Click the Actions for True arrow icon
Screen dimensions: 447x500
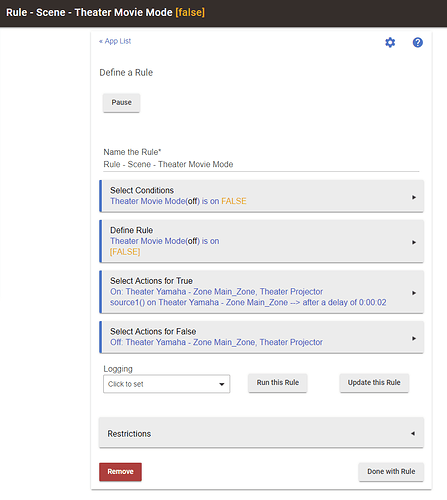click(x=414, y=293)
